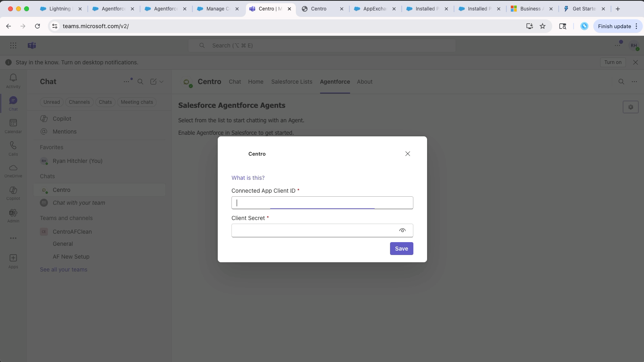644x362 pixels.
Task: Click Turn on notifications button
Action: click(613, 62)
